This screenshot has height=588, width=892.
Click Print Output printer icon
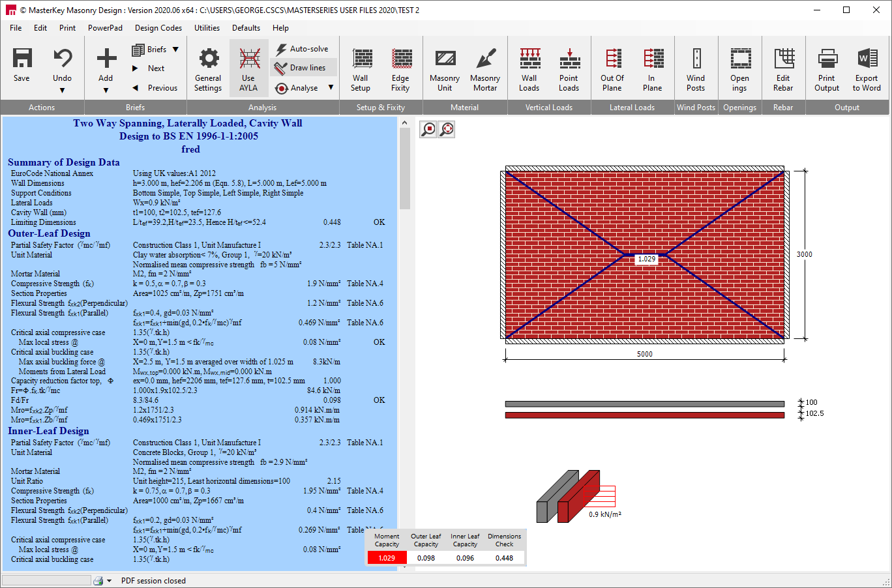click(x=827, y=58)
